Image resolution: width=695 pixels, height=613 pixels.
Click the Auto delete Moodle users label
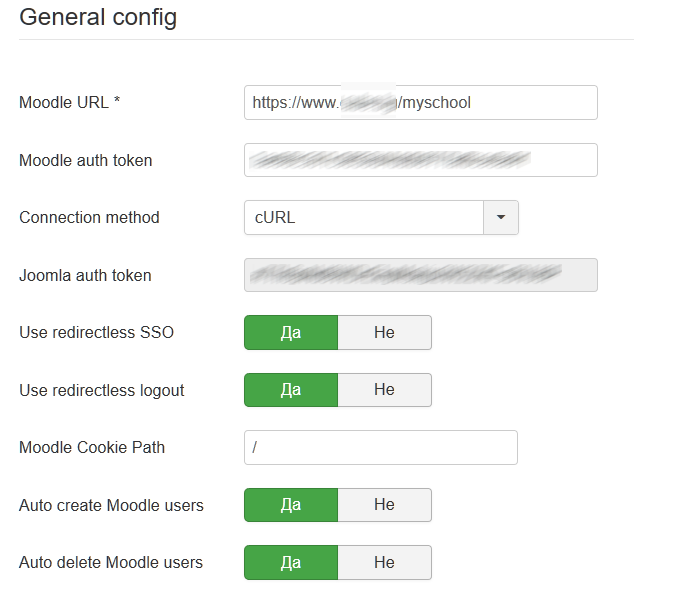point(111,562)
